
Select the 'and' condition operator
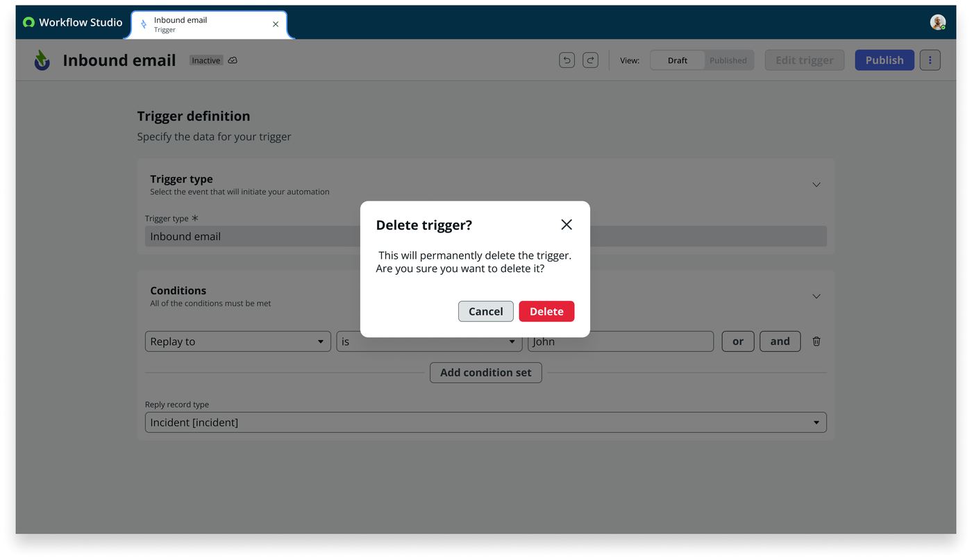point(780,341)
